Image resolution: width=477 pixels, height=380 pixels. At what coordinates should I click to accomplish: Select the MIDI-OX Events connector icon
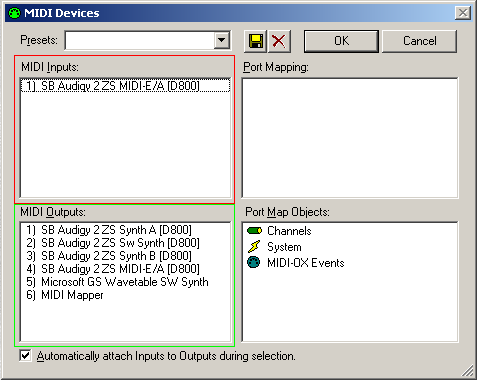[254, 263]
